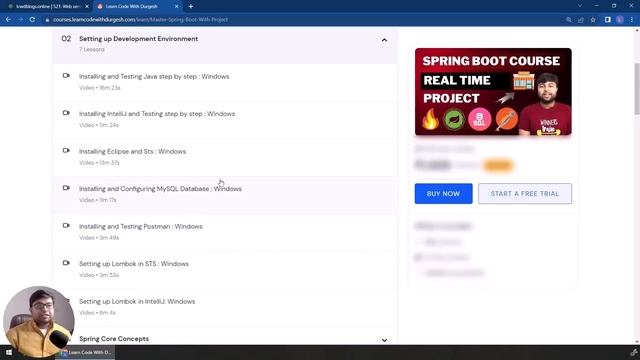
Task: Collapse the Setting up Development Environment section
Action: (x=384, y=40)
